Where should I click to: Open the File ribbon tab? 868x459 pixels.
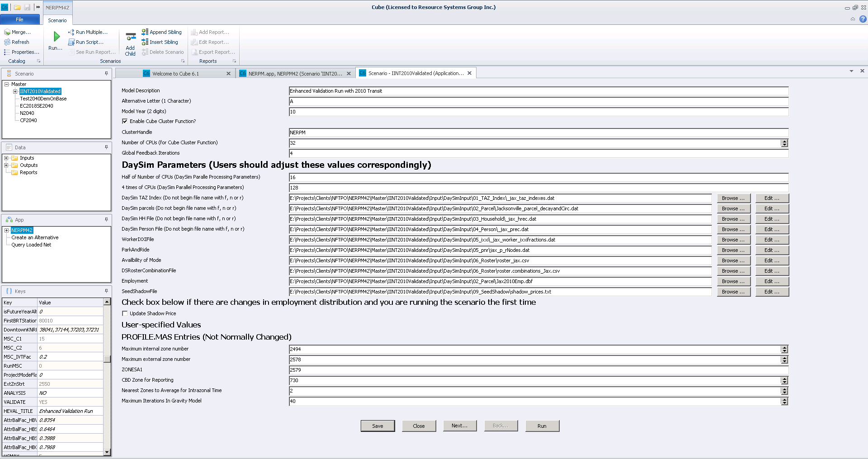19,19
